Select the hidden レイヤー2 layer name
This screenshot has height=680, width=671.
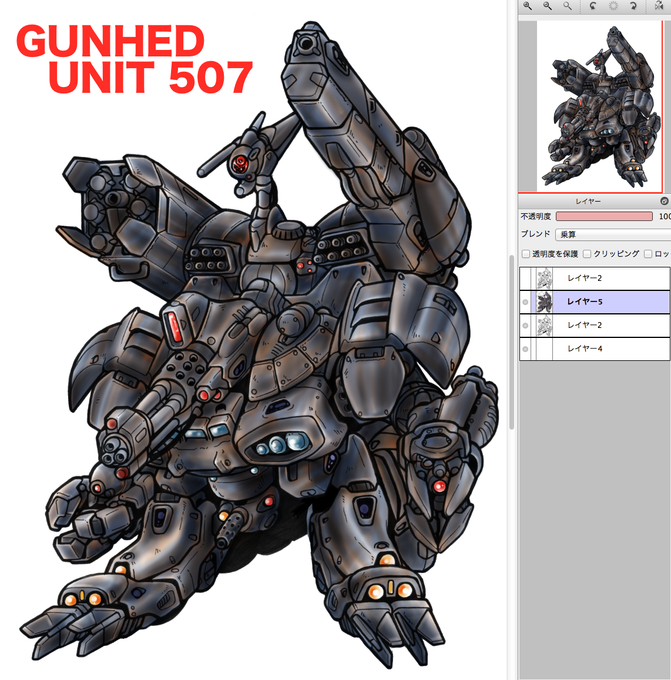[585, 278]
